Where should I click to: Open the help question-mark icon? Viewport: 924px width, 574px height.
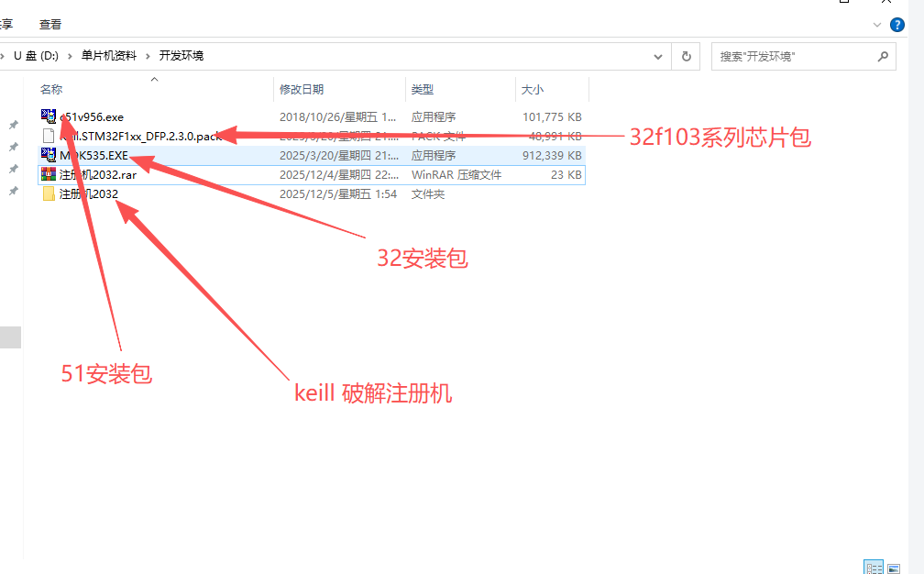coord(896,25)
